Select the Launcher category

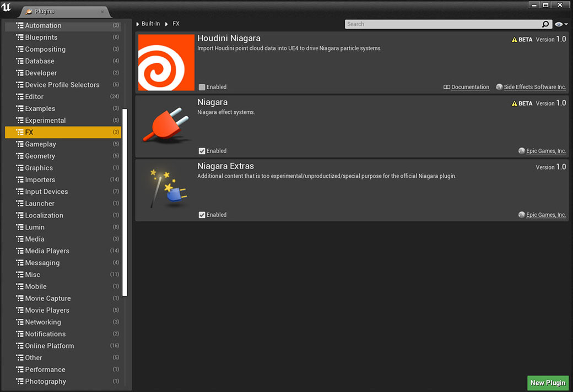(63, 204)
